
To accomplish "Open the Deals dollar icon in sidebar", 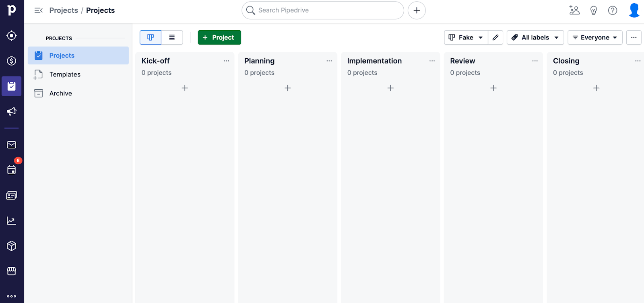I will coord(12,61).
